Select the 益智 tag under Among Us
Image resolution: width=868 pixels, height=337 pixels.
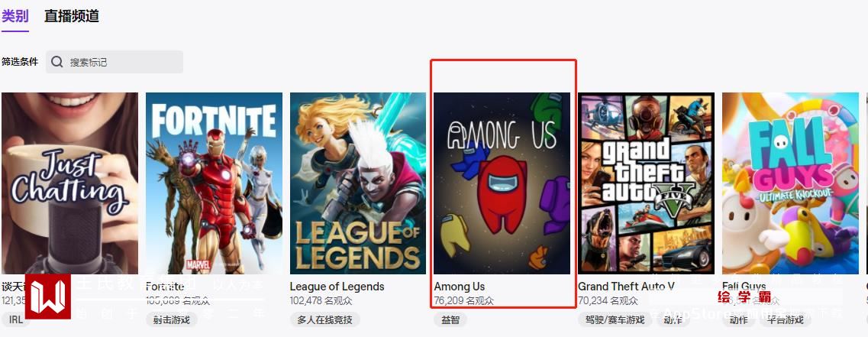(450, 320)
